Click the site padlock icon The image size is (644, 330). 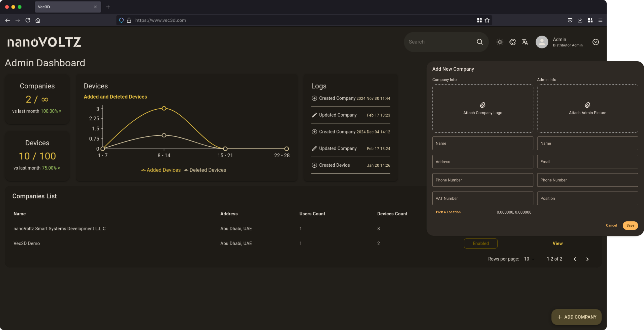click(129, 20)
